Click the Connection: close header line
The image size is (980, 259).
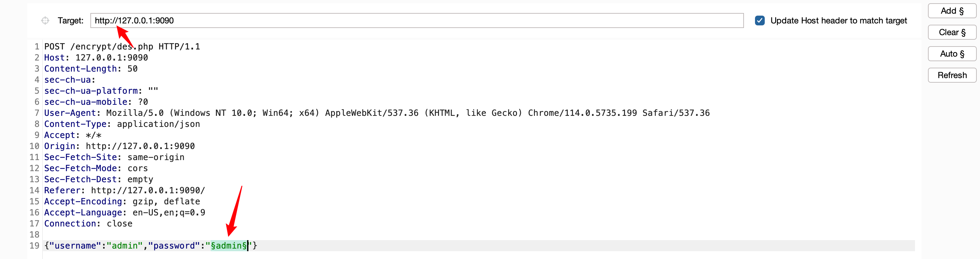88,224
